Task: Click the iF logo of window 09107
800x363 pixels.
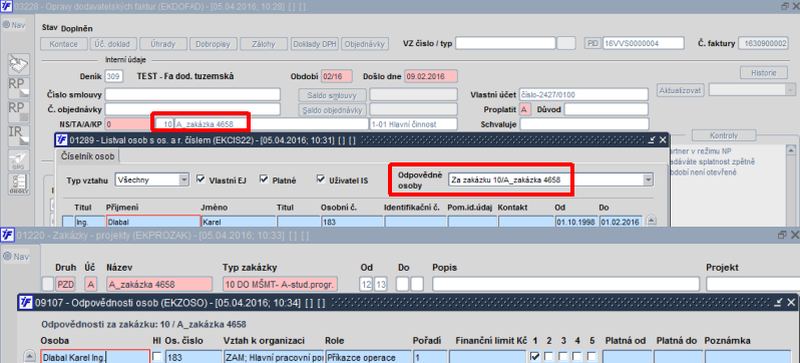Action: point(26,302)
